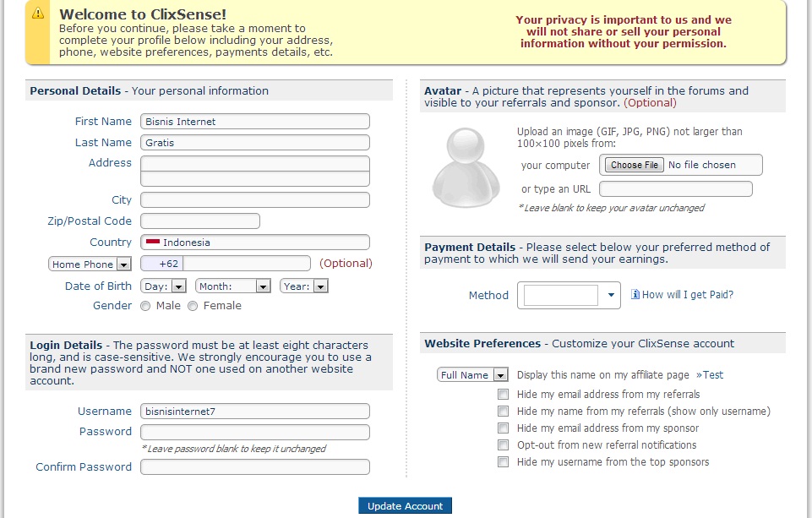Click the default avatar silhouette image
This screenshot has height=518, width=812.
(466, 167)
